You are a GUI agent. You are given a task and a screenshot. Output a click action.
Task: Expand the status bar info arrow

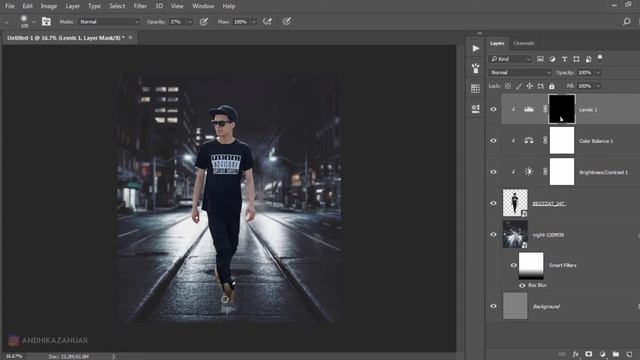pyautogui.click(x=113, y=357)
